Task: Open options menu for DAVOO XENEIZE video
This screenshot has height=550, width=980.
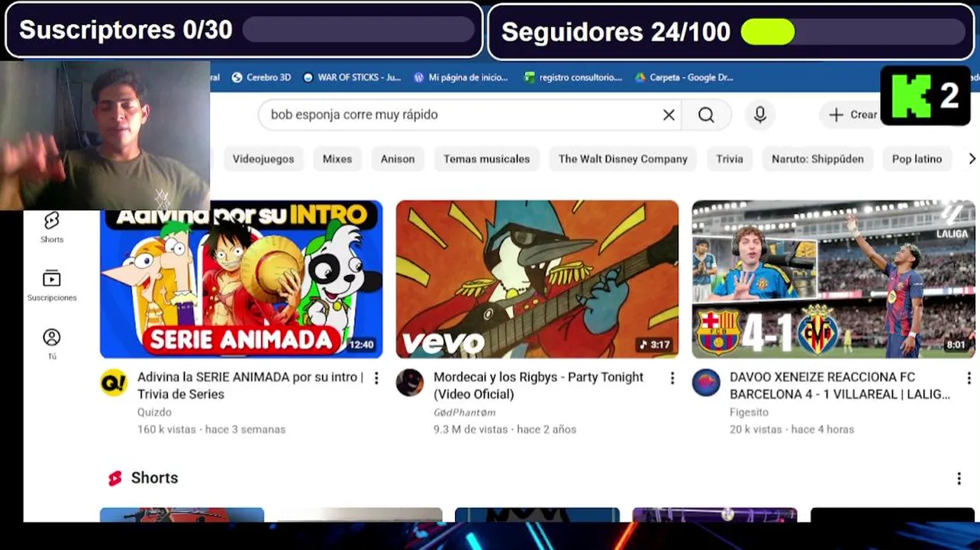Action: (968, 378)
